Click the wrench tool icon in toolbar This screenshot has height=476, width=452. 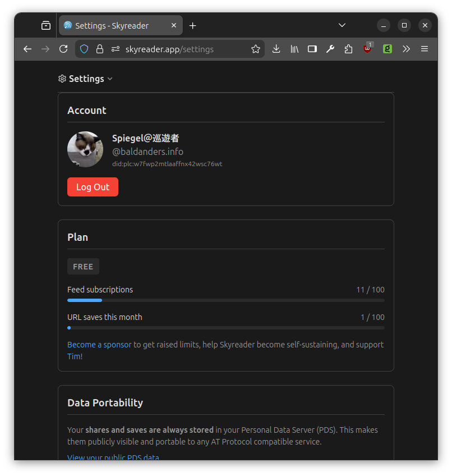(330, 49)
